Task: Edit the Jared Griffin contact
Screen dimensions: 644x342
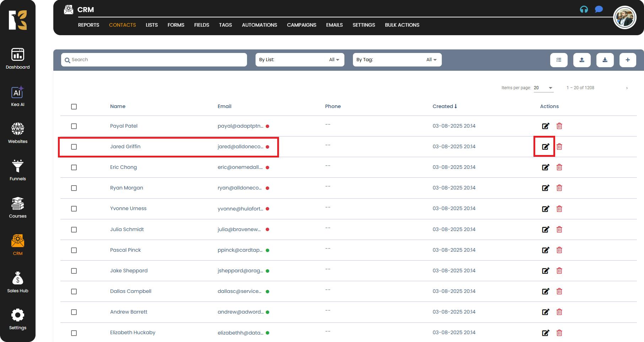Action: [545, 146]
